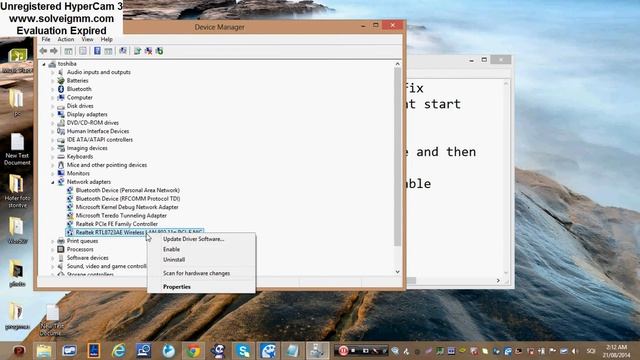Click the panda icon in the taskbar

click(218, 351)
